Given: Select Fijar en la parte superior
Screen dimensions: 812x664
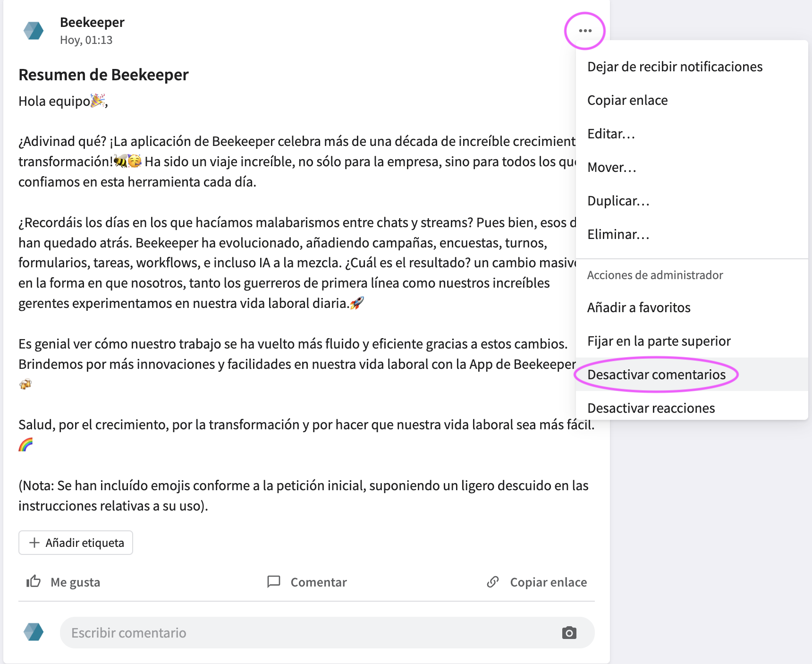Looking at the screenshot, I should pos(692,341).
